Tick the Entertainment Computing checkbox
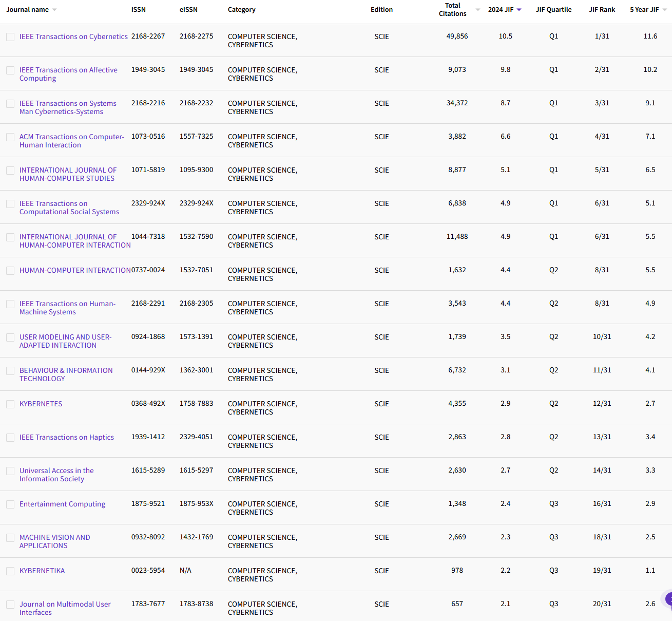Screen dimensions: 672x621 coord(10,504)
